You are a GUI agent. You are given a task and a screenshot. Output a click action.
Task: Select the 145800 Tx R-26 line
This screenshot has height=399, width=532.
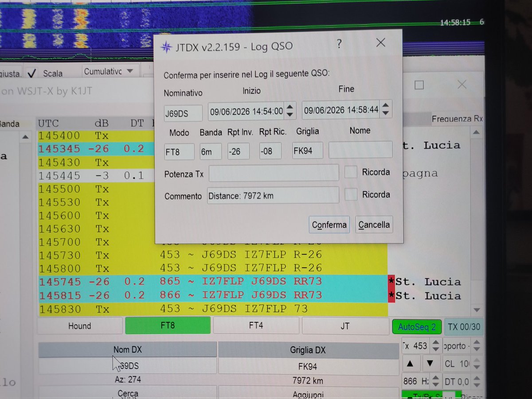pyautogui.click(x=213, y=268)
